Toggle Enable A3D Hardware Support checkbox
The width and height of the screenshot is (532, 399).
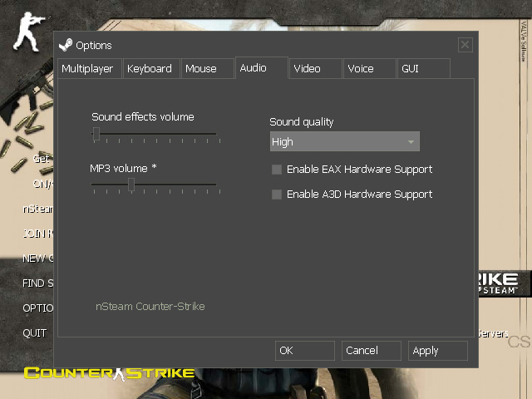(x=278, y=195)
